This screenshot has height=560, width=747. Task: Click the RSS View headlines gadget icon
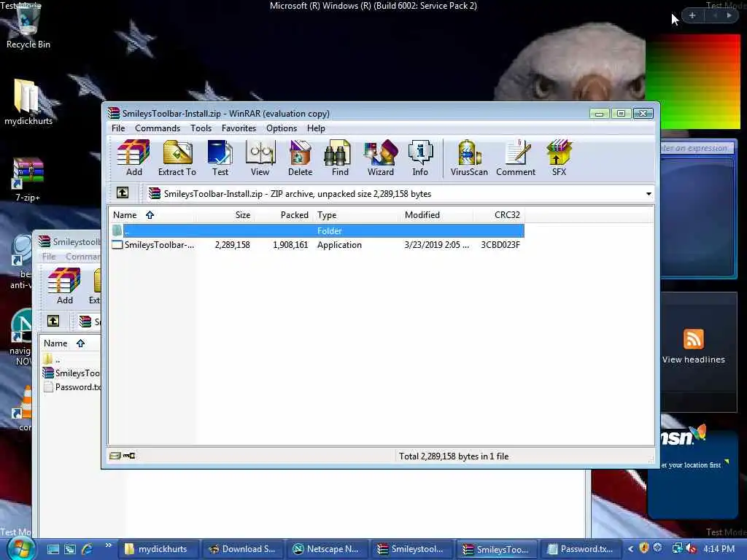(693, 339)
